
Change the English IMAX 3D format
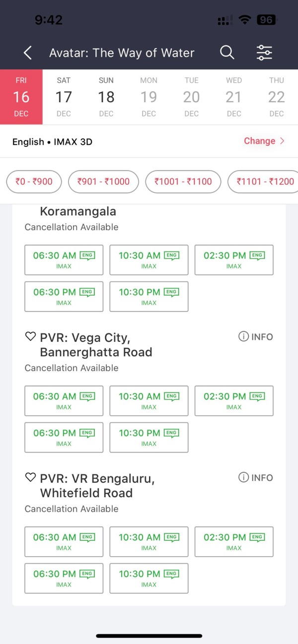pyautogui.click(x=264, y=141)
